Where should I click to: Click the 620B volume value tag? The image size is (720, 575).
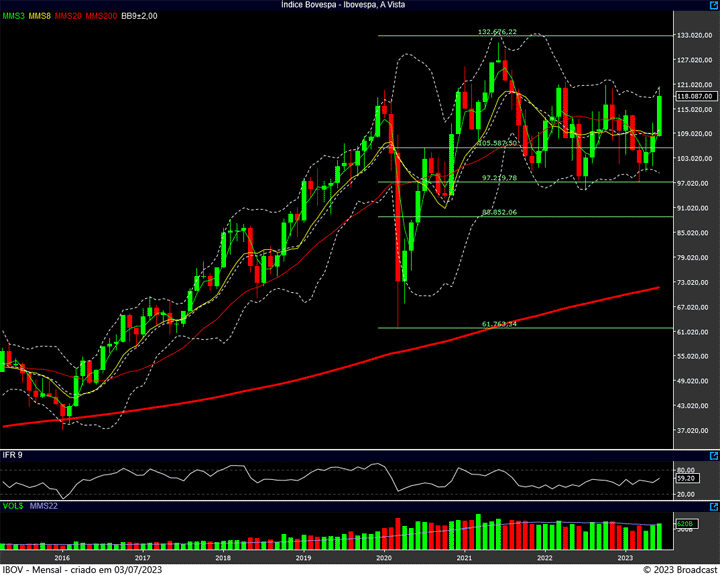click(684, 524)
